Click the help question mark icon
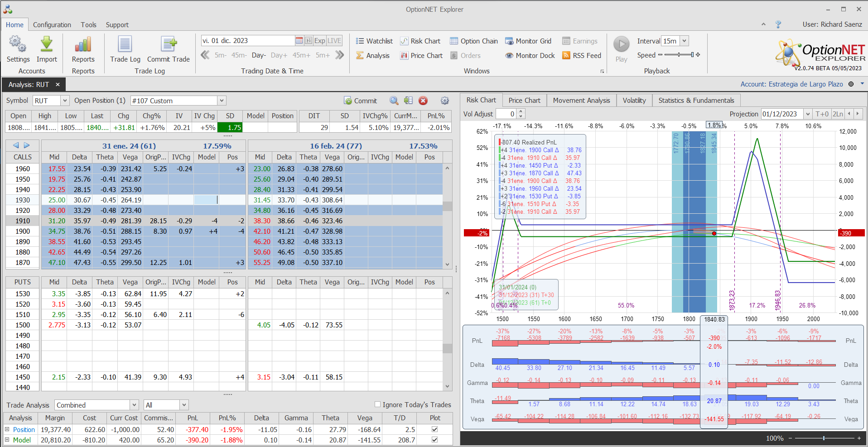The image size is (868, 447). [x=778, y=24]
